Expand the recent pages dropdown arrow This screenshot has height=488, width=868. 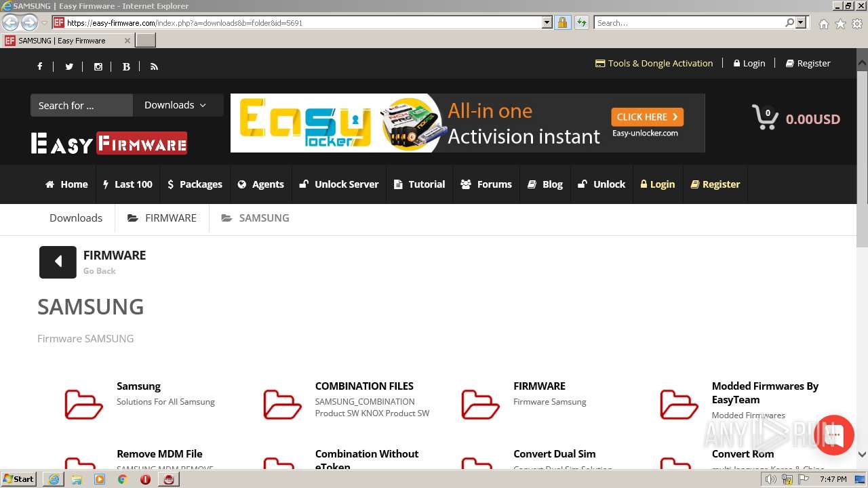pyautogui.click(x=44, y=23)
